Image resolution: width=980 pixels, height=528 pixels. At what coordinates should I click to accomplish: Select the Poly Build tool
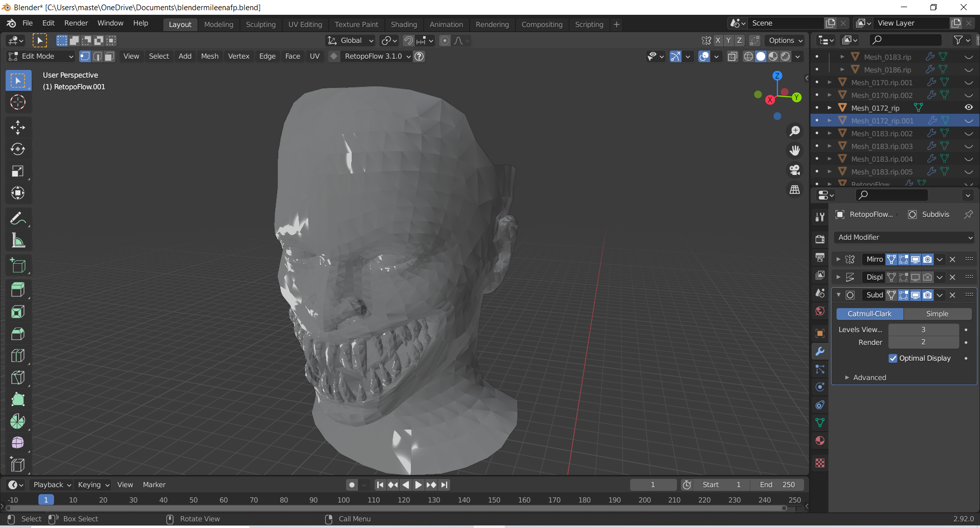pyautogui.click(x=18, y=399)
